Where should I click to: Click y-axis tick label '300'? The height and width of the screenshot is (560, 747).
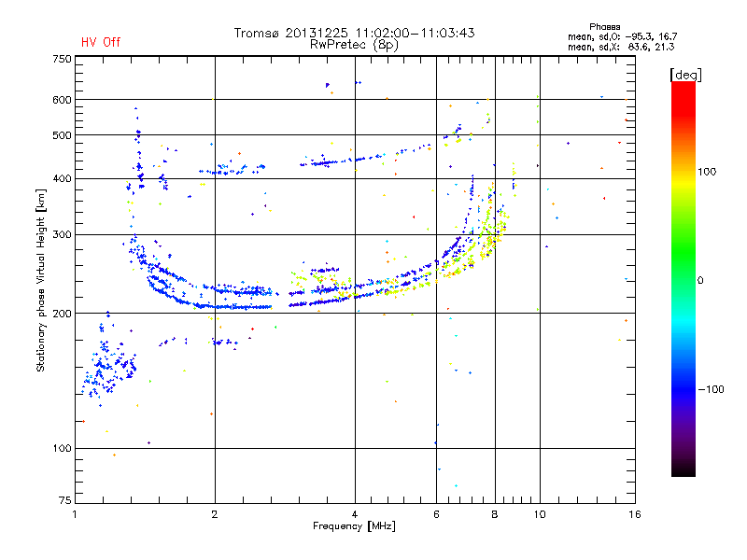62,234
